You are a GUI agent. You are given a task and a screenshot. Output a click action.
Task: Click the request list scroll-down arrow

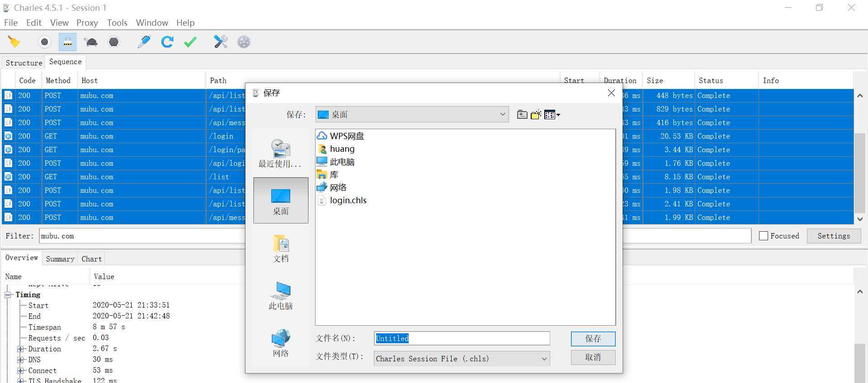[859, 219]
